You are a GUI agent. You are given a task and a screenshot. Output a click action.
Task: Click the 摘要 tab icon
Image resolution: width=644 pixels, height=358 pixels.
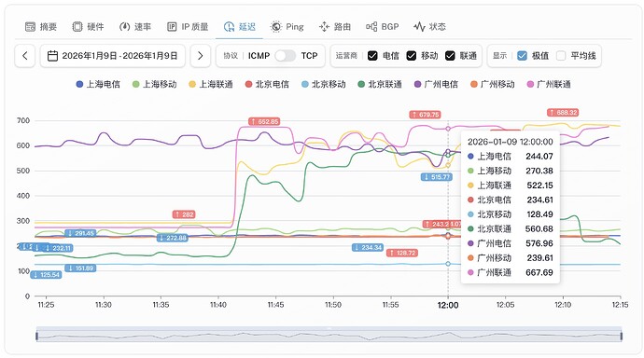(31, 27)
